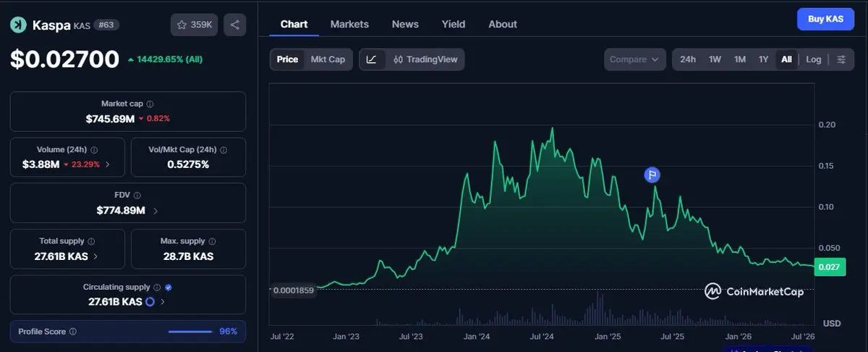Viewport: 868px width, 352px height.
Task: Click the $745.69M market cap value
Action: (110, 119)
